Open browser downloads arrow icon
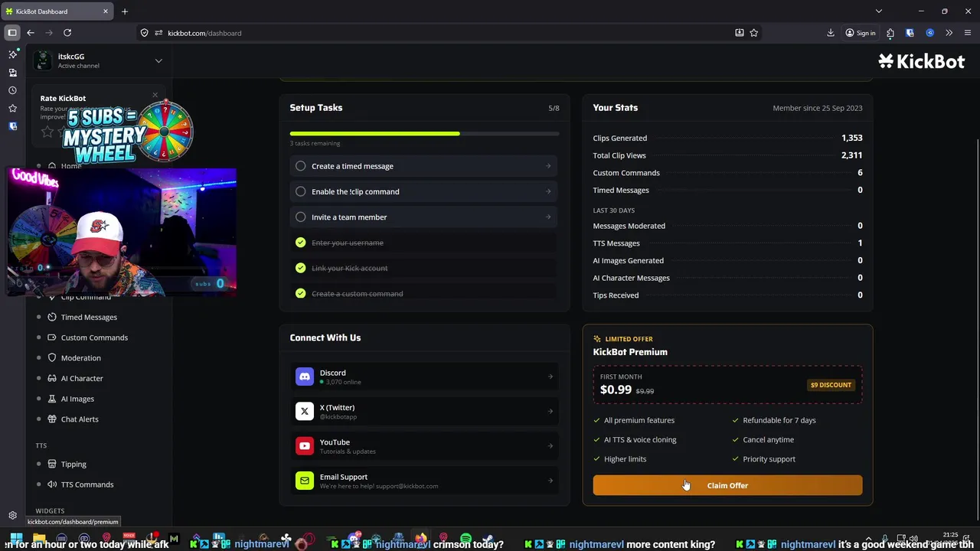Image resolution: width=980 pixels, height=551 pixels. [x=831, y=33]
